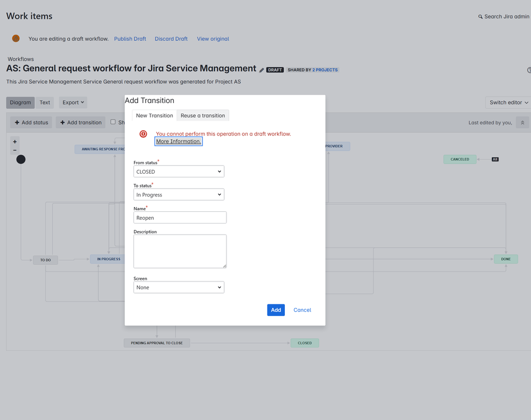
Task: Click the DRAFT status badge
Action: pyautogui.click(x=275, y=70)
